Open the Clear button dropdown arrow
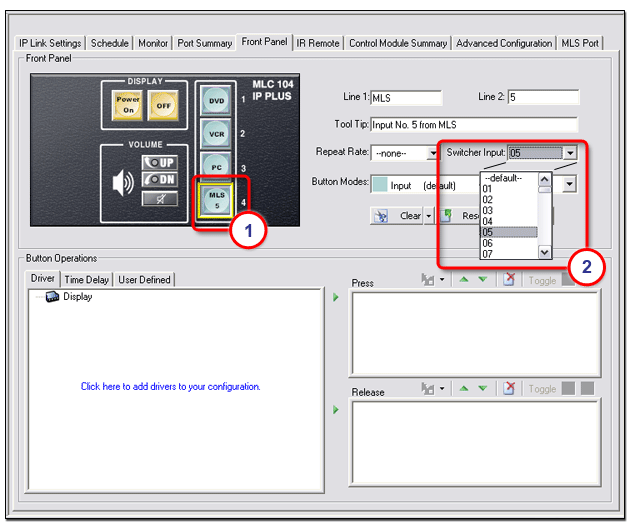 coord(429,216)
